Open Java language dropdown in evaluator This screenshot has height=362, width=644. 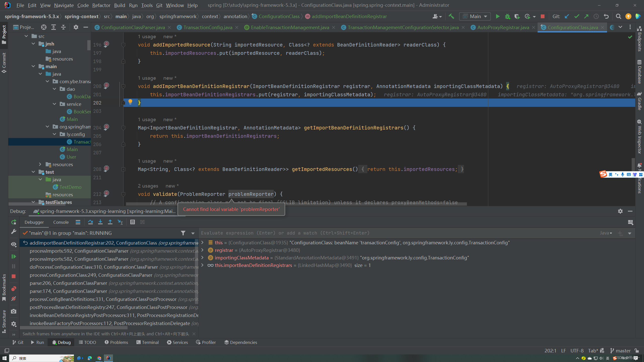coord(606,233)
